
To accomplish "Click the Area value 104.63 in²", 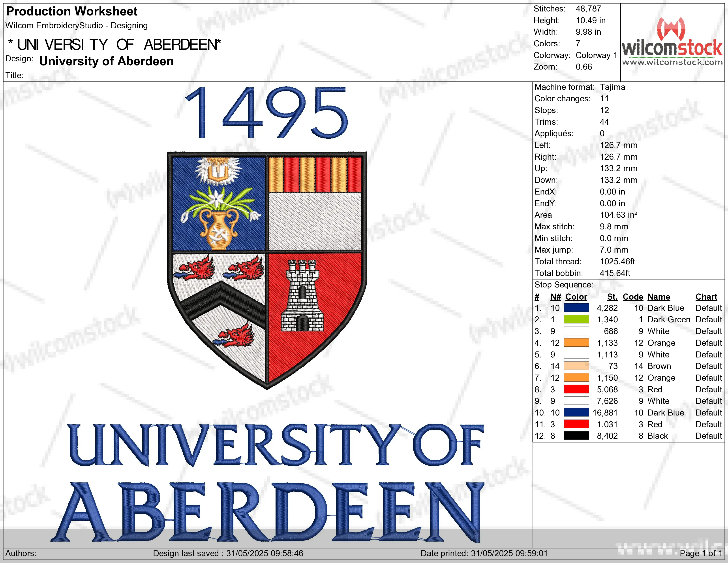I will pyautogui.click(x=618, y=215).
